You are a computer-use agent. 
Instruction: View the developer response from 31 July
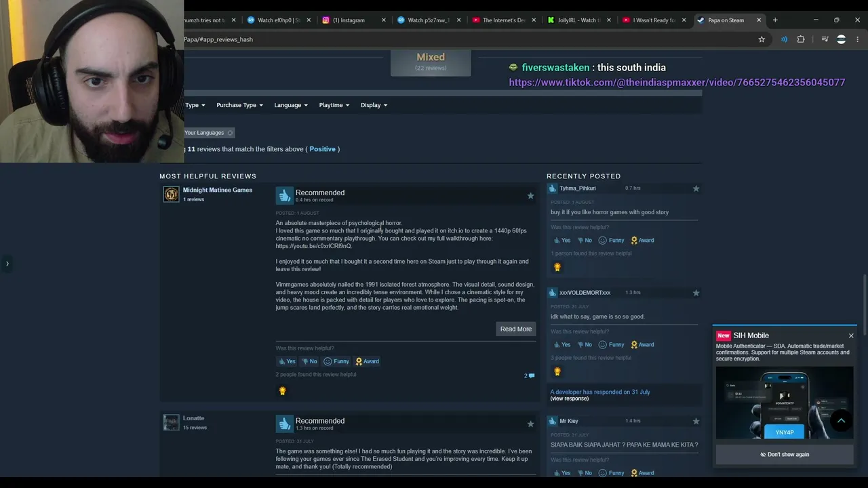(569, 399)
